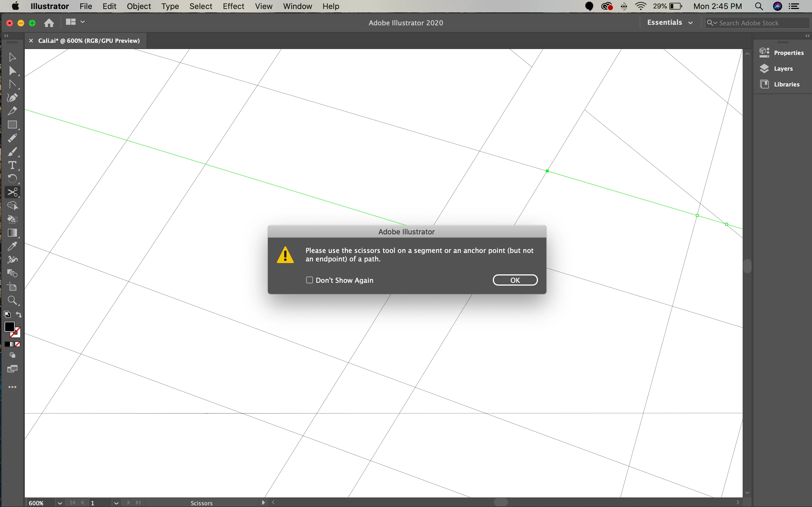
Task: Click OK in the warning dialog
Action: click(x=515, y=280)
